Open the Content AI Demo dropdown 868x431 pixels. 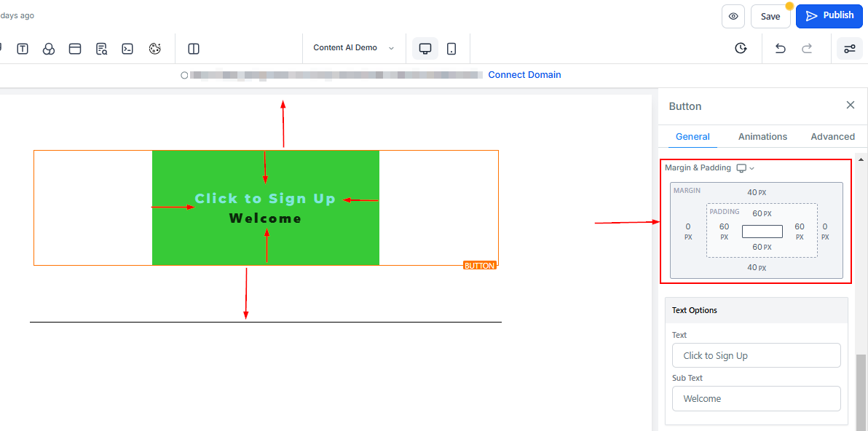click(x=353, y=48)
